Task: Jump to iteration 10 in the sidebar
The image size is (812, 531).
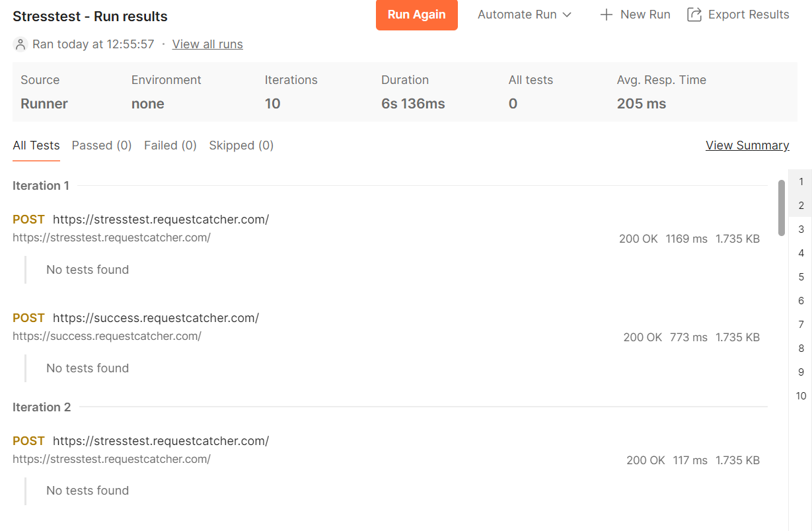Action: pos(801,396)
